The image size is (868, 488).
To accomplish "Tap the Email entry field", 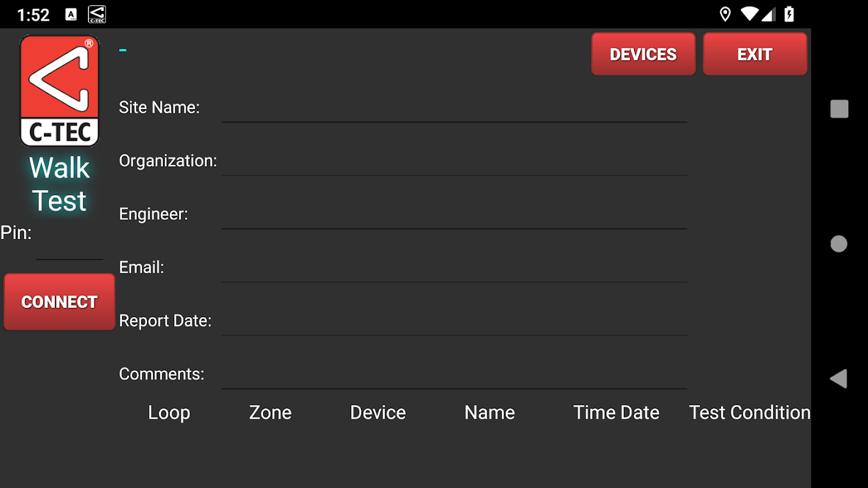I will click(454, 268).
